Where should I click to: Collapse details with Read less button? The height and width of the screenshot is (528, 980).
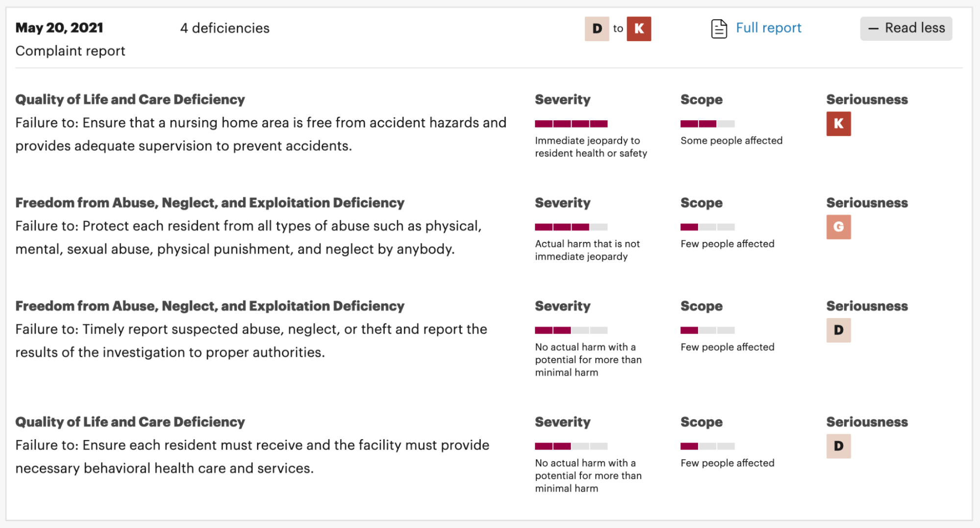(906, 28)
